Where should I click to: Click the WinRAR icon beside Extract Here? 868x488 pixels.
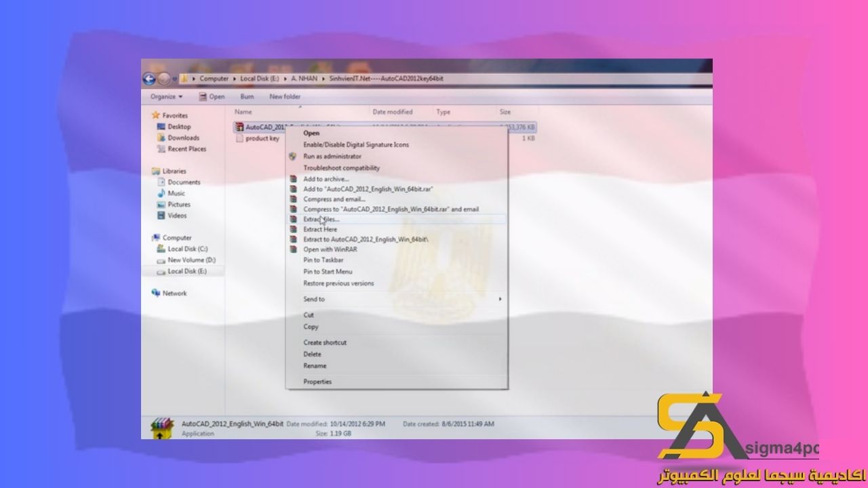[293, 229]
